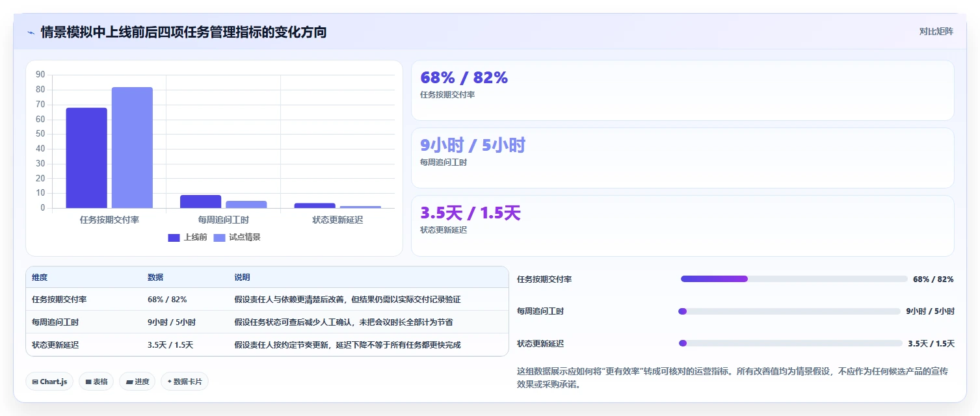This screenshot has width=980, height=416.
Task: Click the 上线前 bar for 每周追问工时
Action: coord(200,201)
